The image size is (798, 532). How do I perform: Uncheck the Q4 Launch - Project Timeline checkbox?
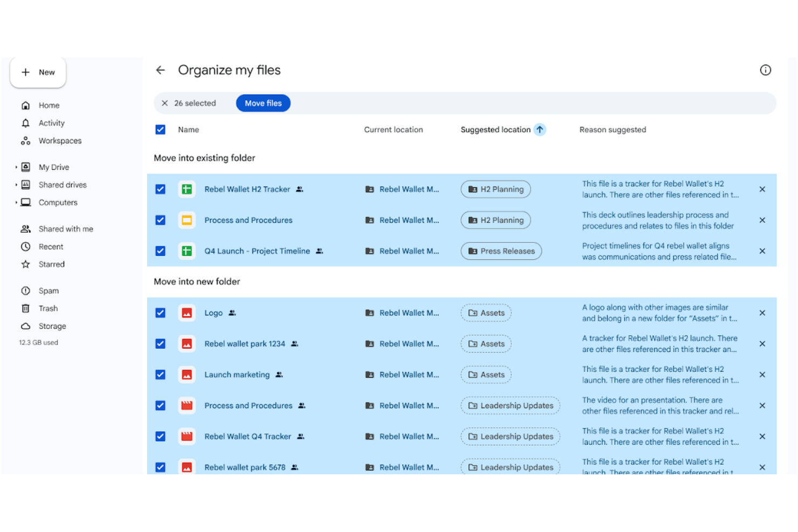160,251
